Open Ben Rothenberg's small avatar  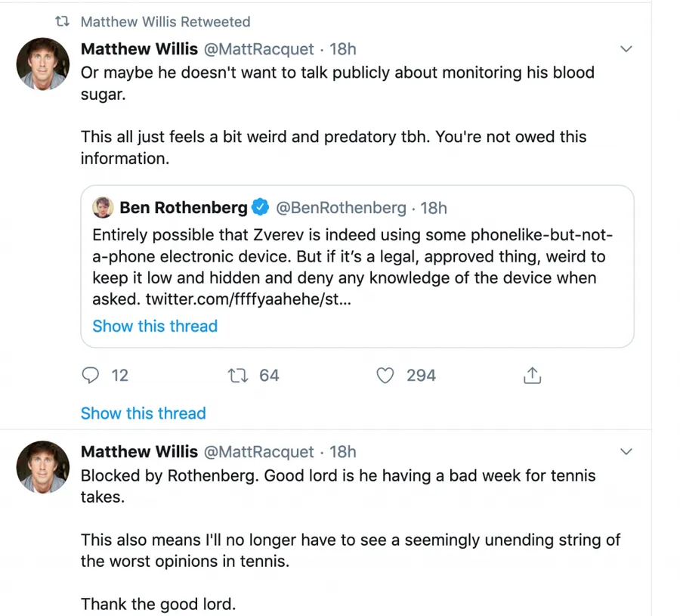[x=104, y=207]
